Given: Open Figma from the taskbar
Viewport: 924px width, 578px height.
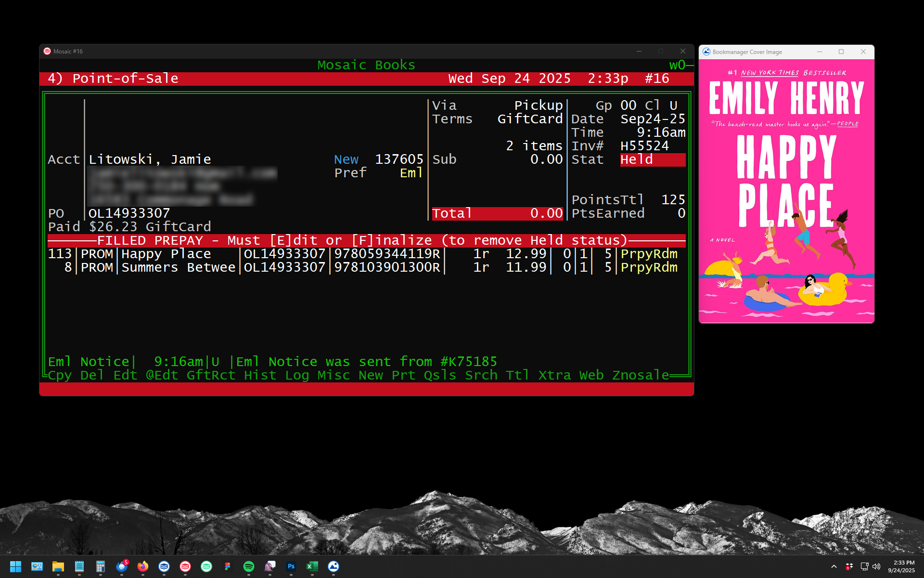Looking at the screenshot, I should click(228, 566).
